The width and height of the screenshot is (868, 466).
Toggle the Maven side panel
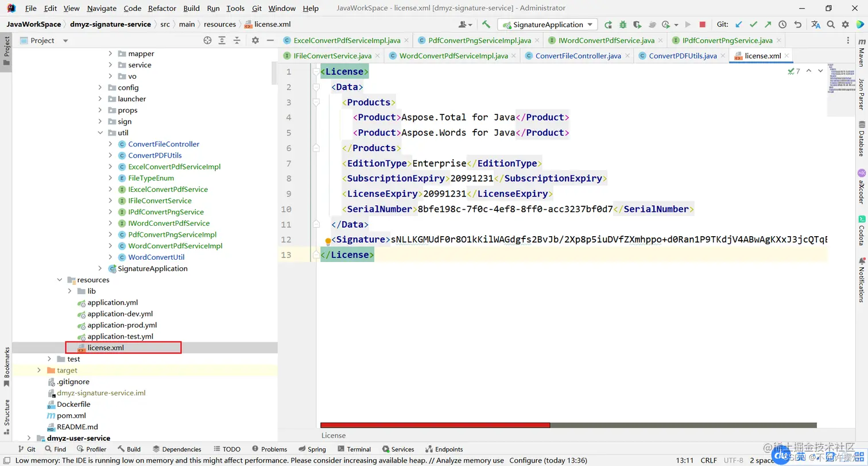click(x=861, y=53)
